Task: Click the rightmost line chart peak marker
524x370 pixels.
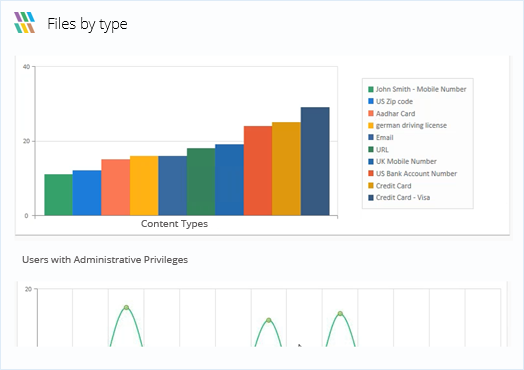Action: (340, 314)
